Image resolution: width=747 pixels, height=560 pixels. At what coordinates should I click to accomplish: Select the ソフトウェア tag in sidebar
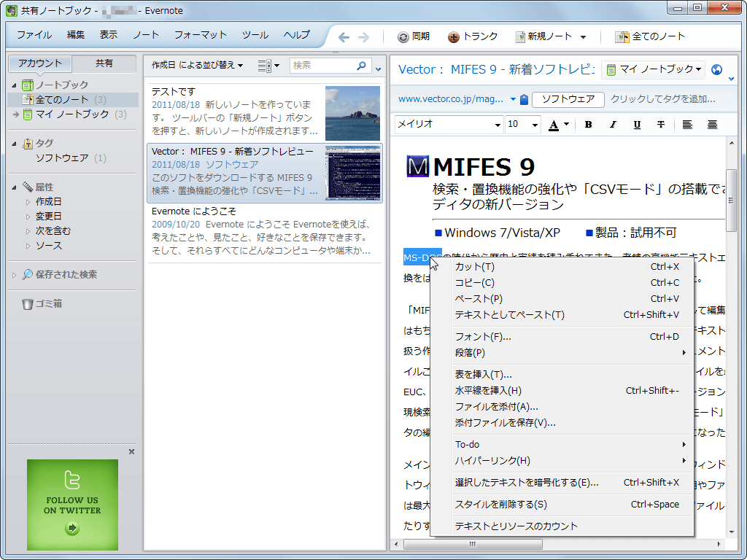(x=62, y=158)
